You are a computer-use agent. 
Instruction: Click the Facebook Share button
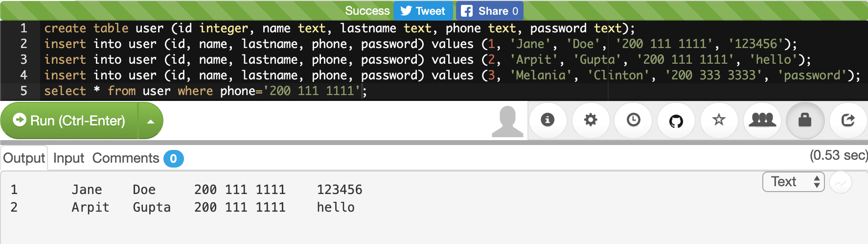(489, 11)
